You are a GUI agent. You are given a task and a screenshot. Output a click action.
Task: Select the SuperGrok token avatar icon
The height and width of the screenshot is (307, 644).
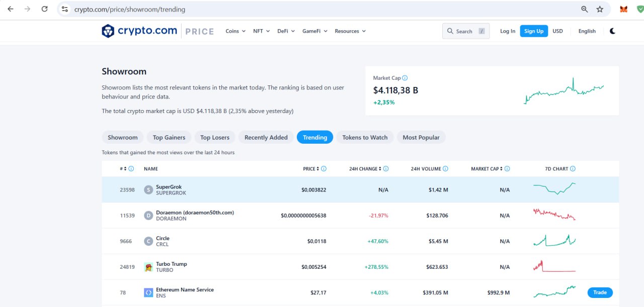point(148,190)
